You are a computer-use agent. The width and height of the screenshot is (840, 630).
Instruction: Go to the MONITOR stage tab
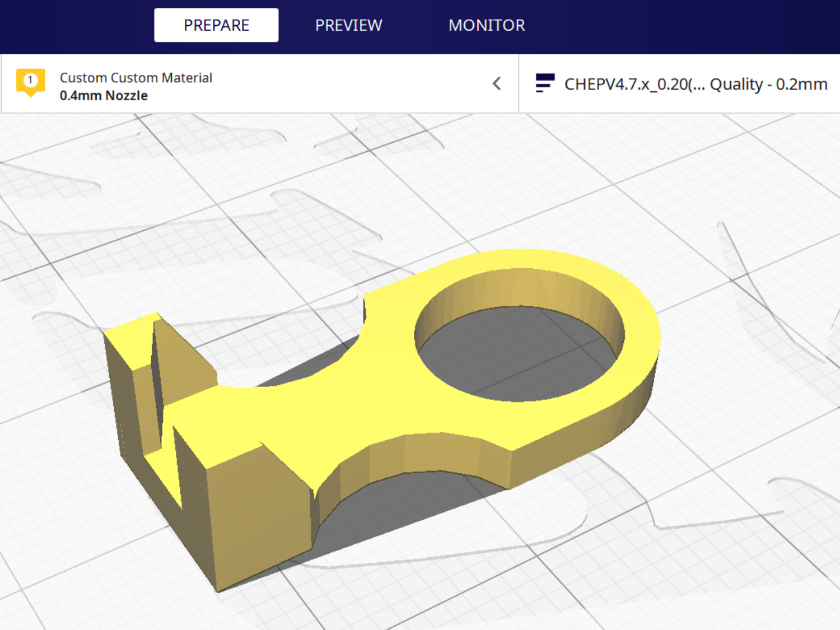(x=487, y=25)
